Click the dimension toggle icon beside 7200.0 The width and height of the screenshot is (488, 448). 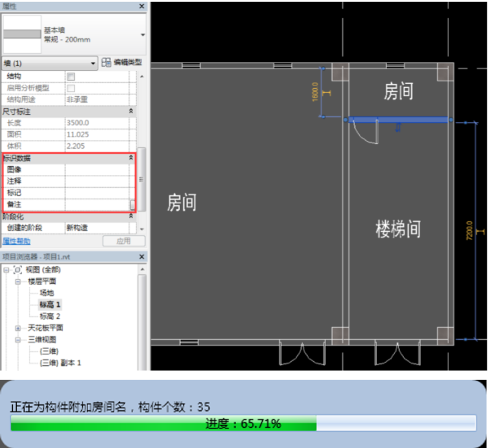481,231
